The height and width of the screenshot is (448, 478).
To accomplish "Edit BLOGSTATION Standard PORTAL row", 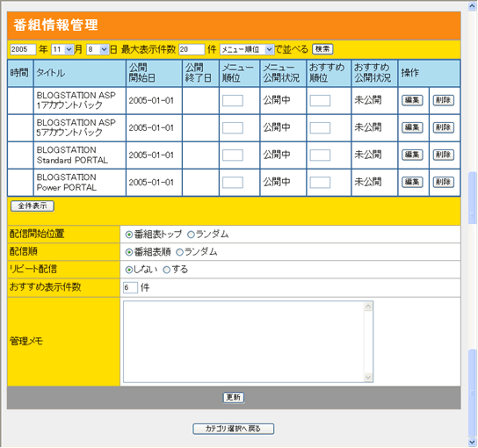I will [412, 155].
